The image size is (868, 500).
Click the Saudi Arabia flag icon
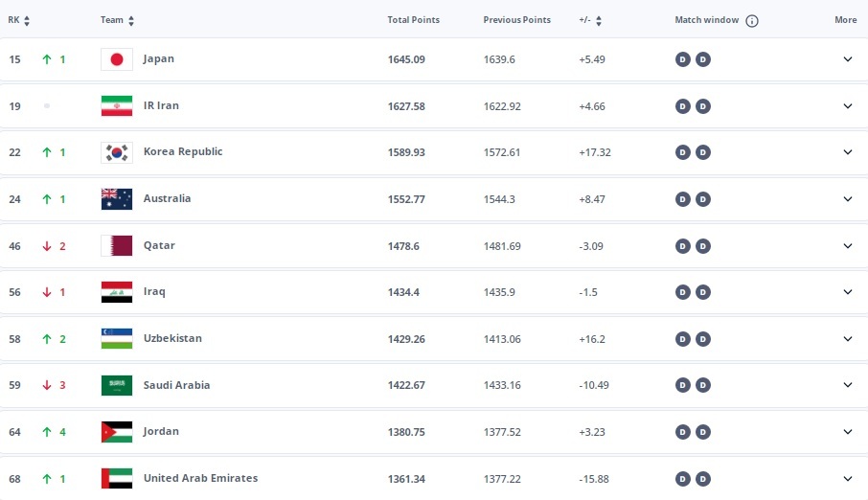click(x=117, y=385)
